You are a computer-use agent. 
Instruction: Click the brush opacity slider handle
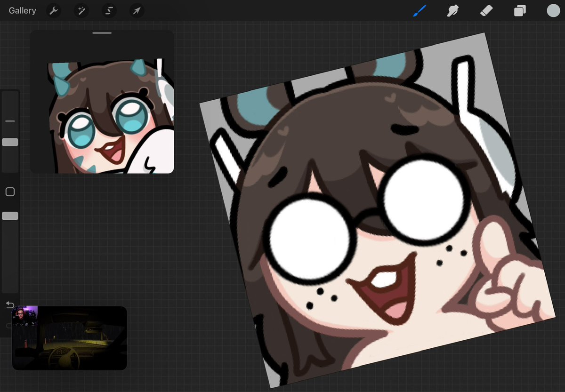click(10, 216)
